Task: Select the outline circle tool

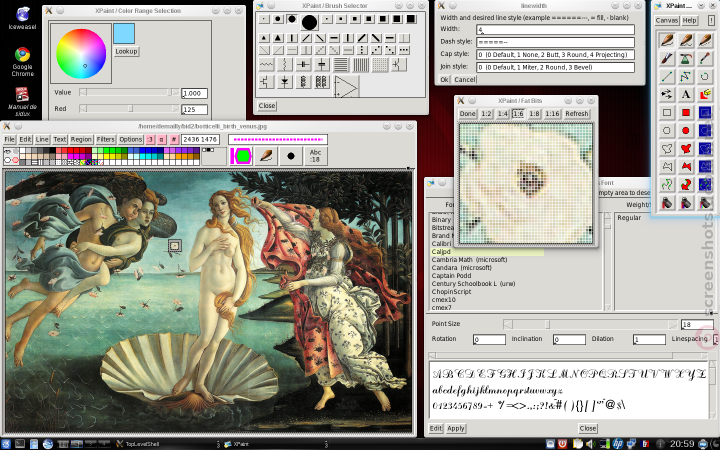Action: [667, 130]
